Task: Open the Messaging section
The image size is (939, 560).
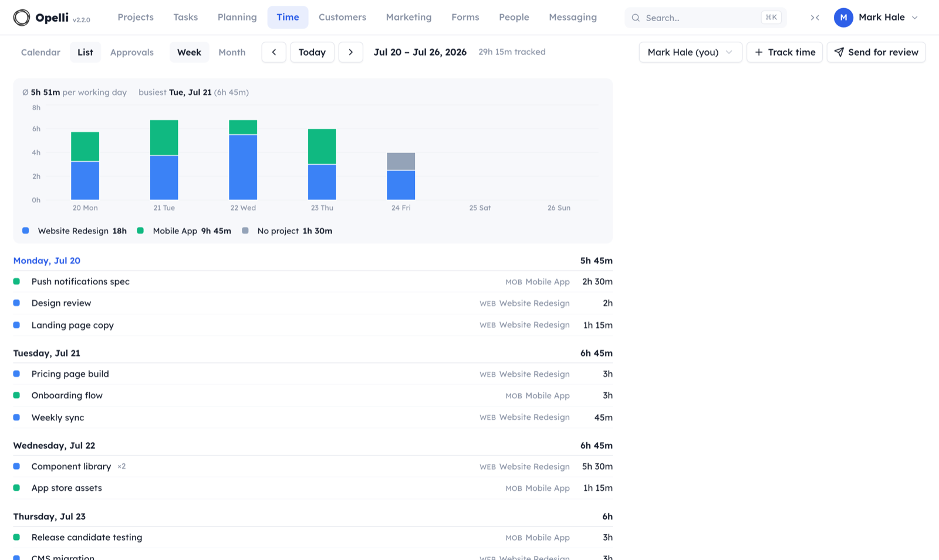Action: (x=573, y=18)
